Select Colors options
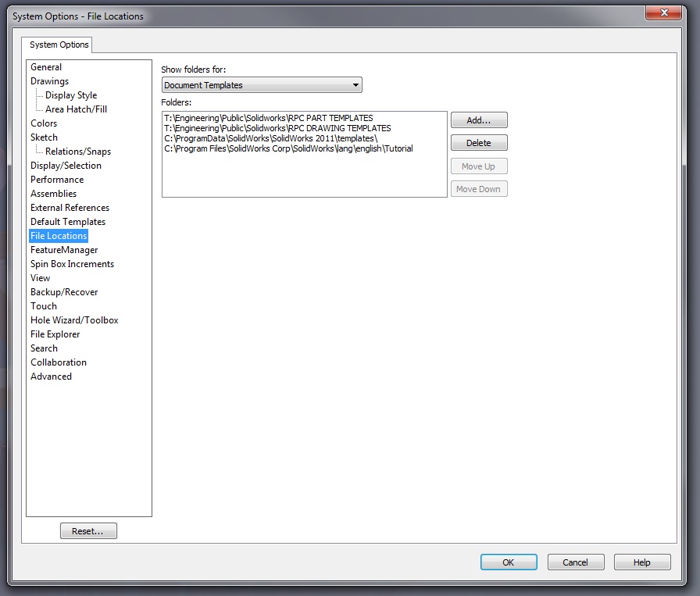Image resolution: width=700 pixels, height=596 pixels. click(44, 123)
